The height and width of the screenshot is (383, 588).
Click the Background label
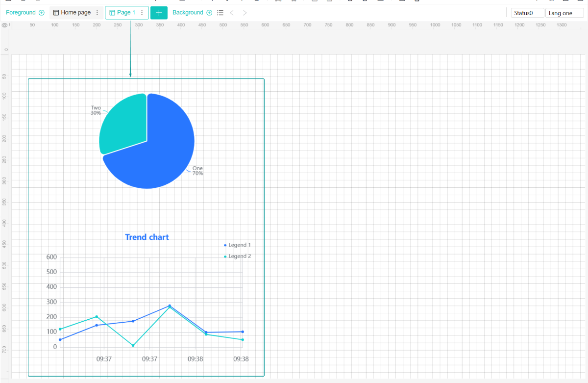pyautogui.click(x=188, y=13)
